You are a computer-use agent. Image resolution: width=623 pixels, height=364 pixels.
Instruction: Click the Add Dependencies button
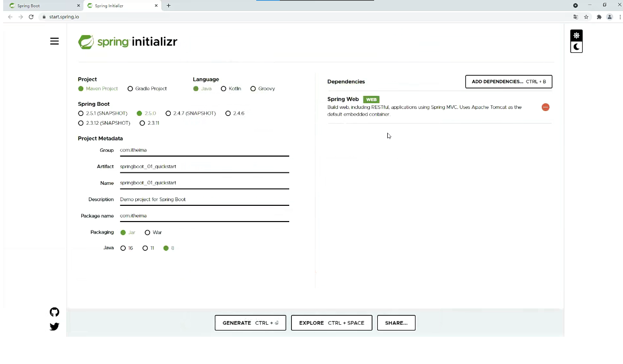pos(509,82)
